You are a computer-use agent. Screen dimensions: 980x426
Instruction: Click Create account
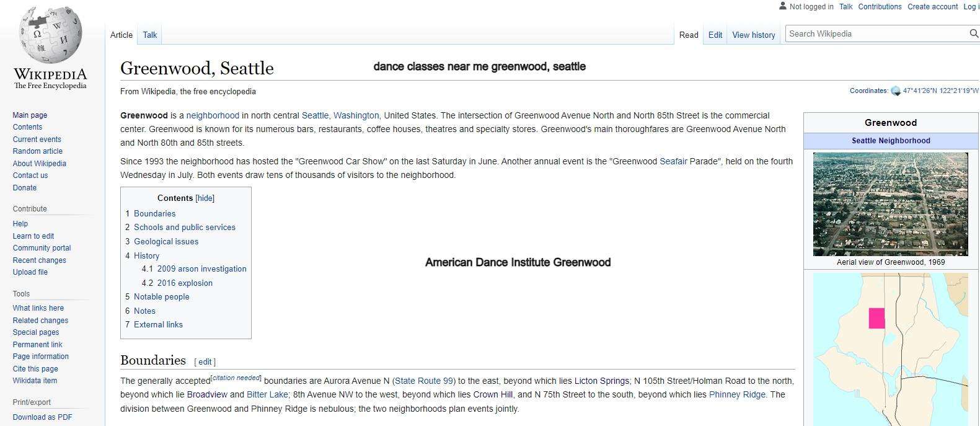933,7
